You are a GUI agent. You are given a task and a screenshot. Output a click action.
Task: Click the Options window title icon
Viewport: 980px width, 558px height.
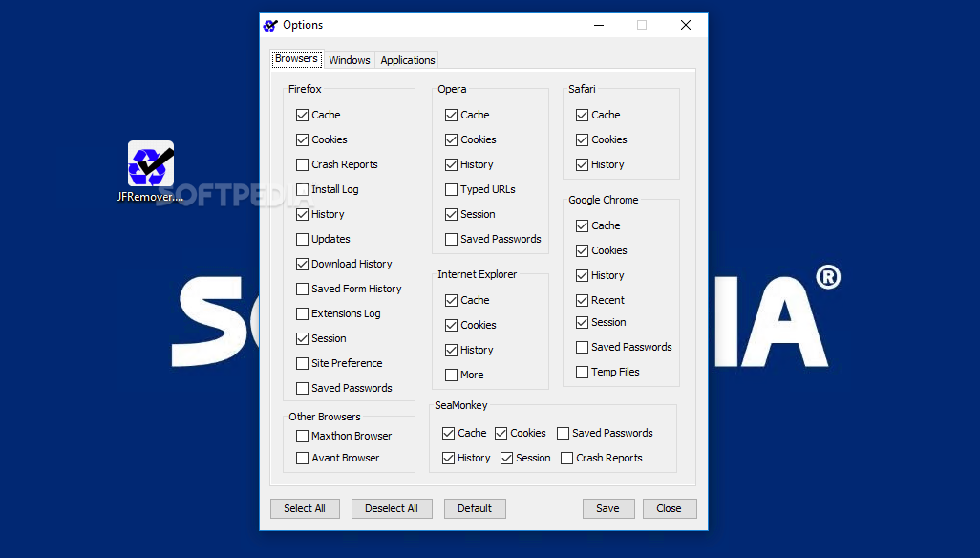[270, 25]
